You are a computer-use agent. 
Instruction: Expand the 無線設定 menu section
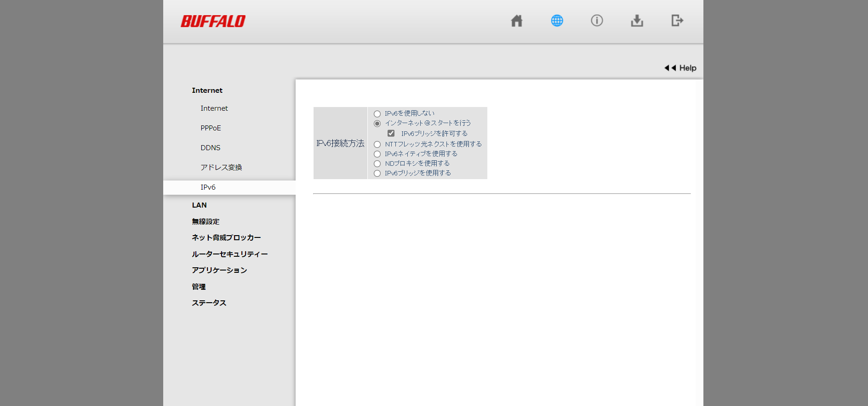click(x=206, y=221)
